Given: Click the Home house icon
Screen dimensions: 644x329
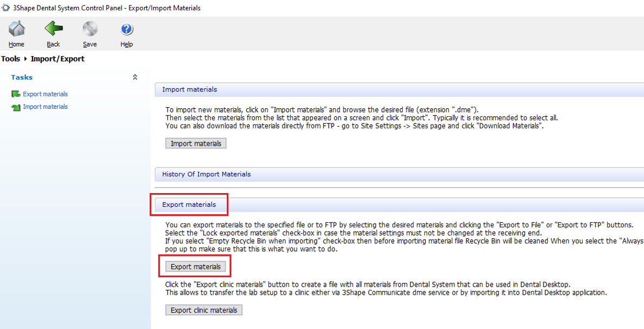Looking at the screenshot, I should [x=16, y=29].
